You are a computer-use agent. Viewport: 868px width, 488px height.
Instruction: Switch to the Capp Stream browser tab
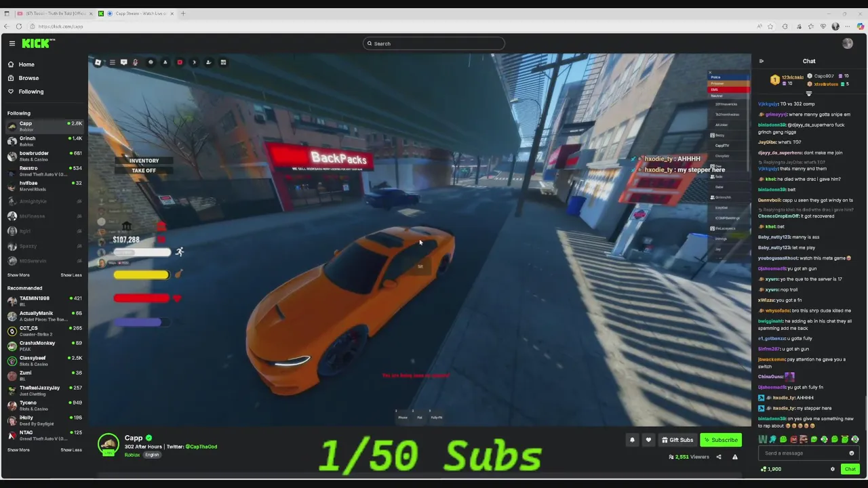[138, 14]
